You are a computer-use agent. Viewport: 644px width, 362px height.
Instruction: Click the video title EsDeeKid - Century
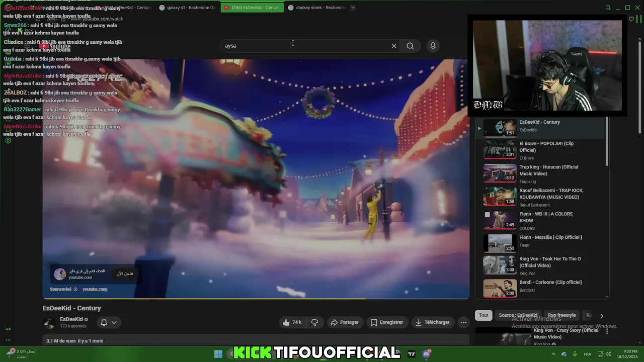click(71, 308)
